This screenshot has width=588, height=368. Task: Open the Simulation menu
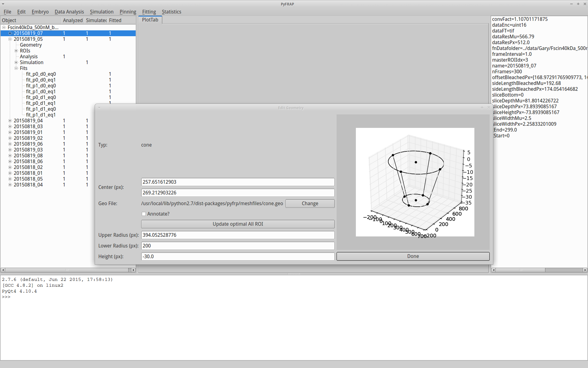(x=102, y=12)
